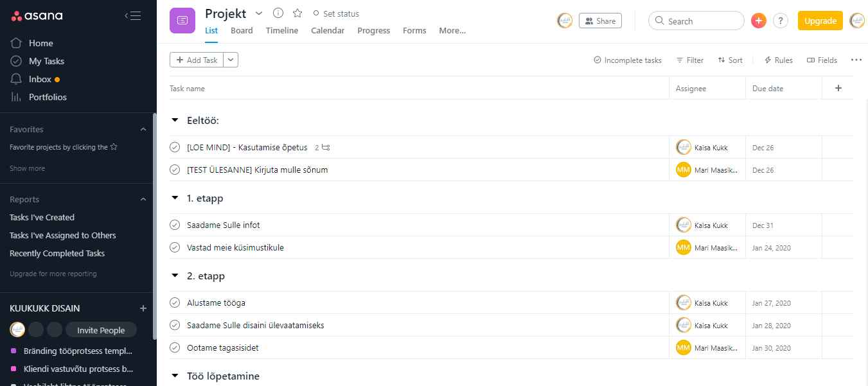868x386 pixels.
Task: Collapse the sidebar with the hamburger icon
Action: point(133,16)
